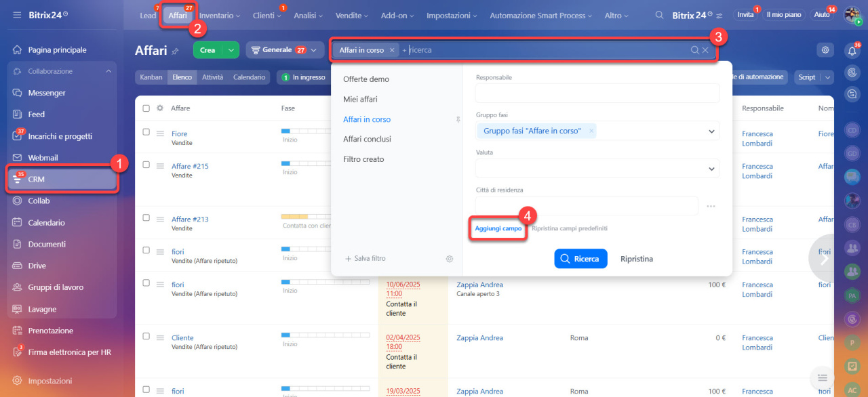Select the "Affari conclusi" preset filter

pos(367,139)
